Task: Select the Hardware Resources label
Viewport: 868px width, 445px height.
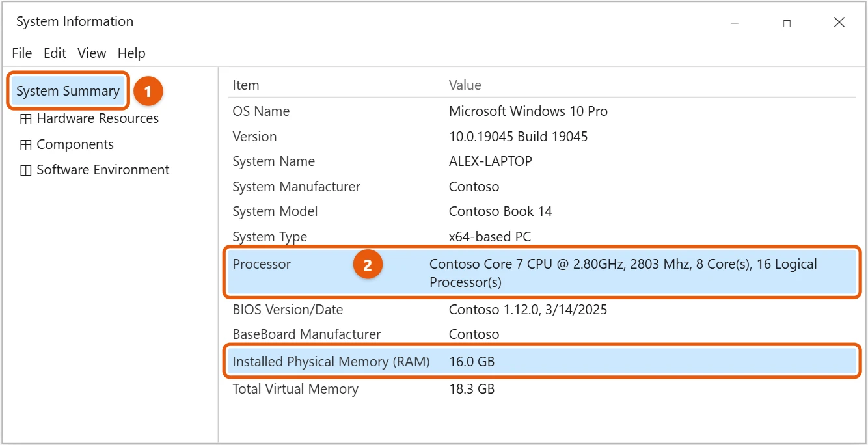Action: 98,118
